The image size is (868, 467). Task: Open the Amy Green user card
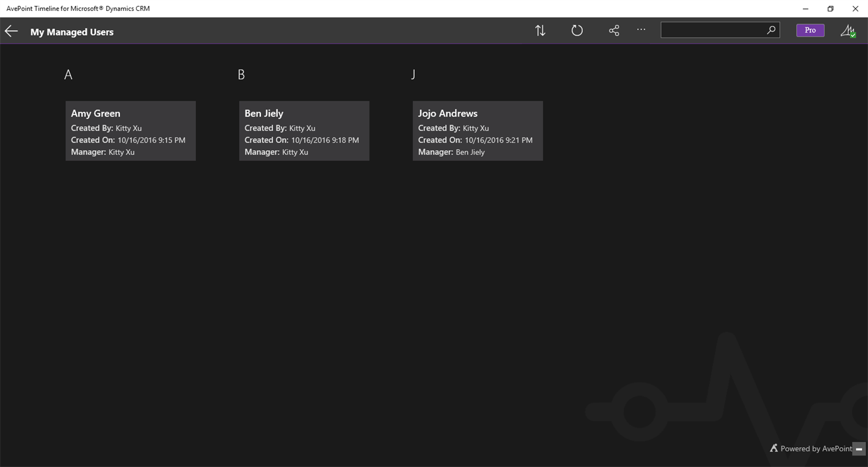coord(130,131)
